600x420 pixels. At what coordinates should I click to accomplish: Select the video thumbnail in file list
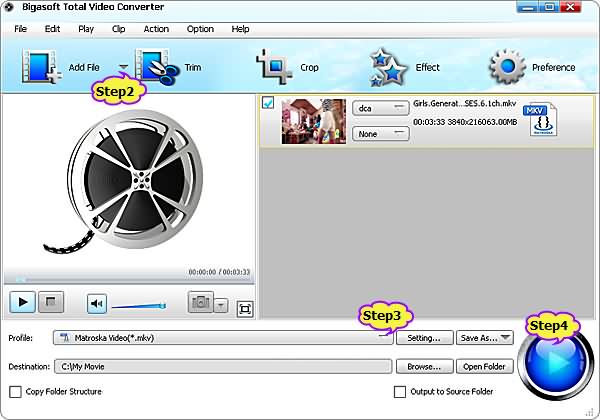[x=314, y=121]
